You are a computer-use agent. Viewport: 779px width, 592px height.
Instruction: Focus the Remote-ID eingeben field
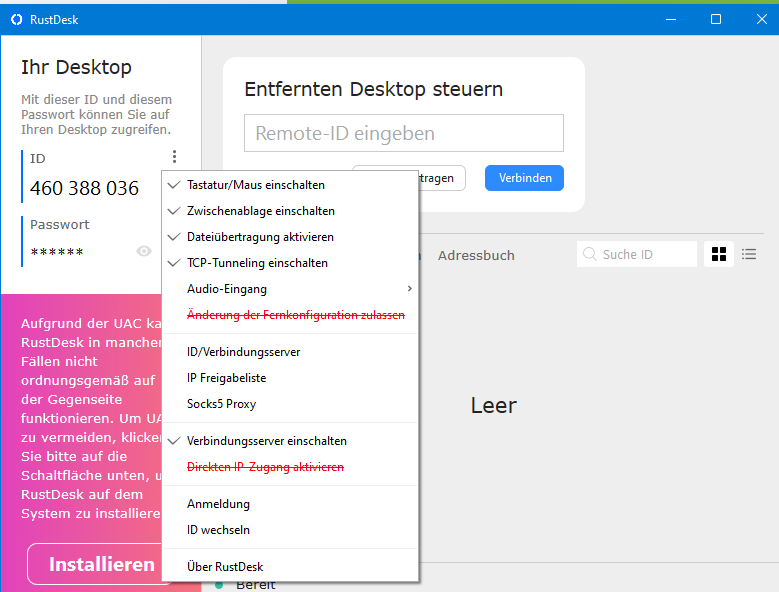[403, 133]
